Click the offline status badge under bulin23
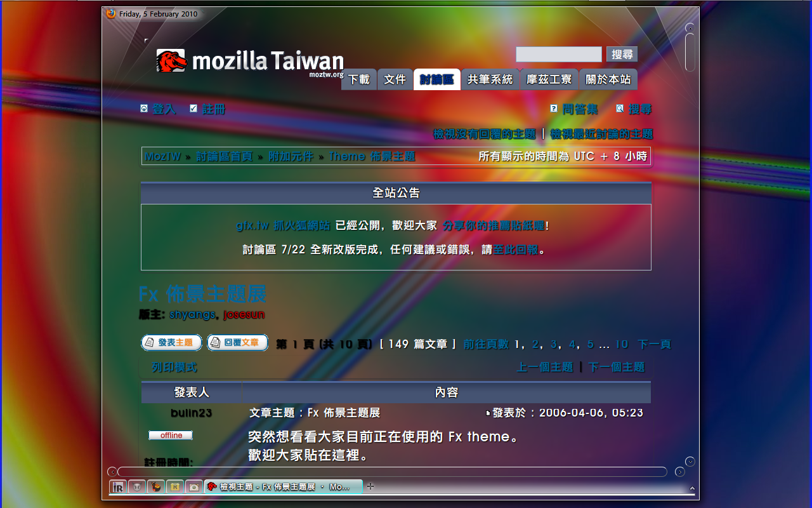The image size is (812, 508). [171, 436]
